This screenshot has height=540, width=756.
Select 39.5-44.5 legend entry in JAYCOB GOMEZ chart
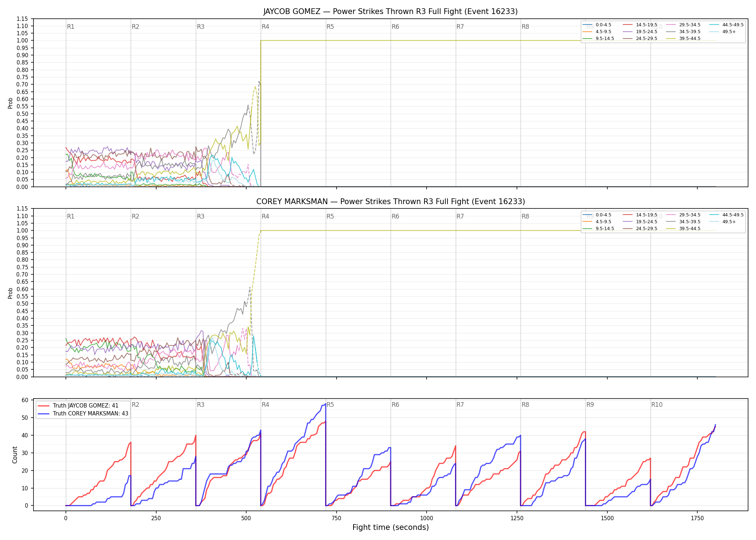pyautogui.click(x=683, y=39)
